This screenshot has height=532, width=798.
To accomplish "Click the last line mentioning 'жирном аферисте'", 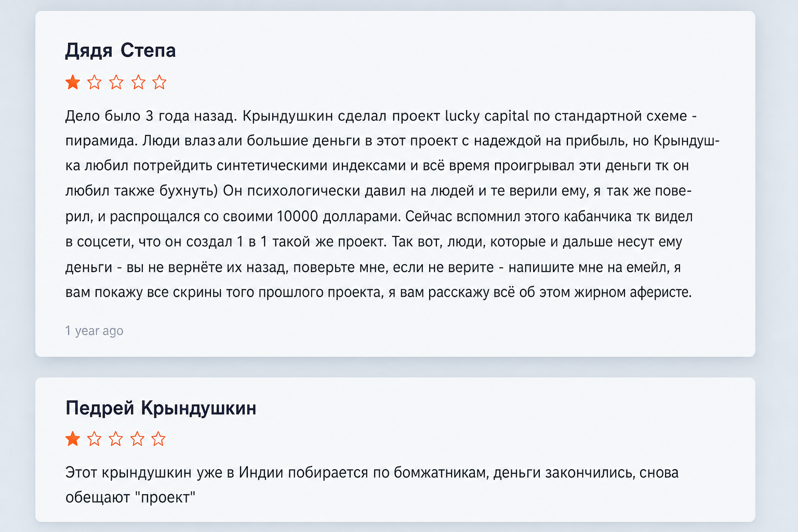I will (x=379, y=292).
